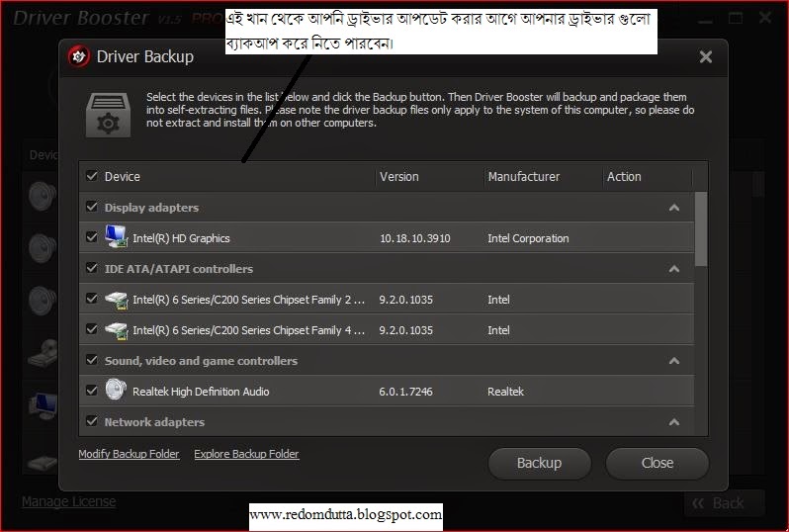Uncheck the Network adapters category checkbox

[92, 421]
